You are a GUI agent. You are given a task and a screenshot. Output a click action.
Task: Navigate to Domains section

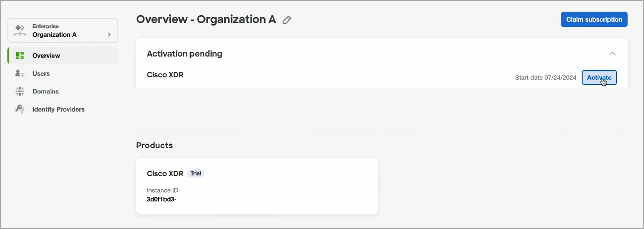[63, 91]
